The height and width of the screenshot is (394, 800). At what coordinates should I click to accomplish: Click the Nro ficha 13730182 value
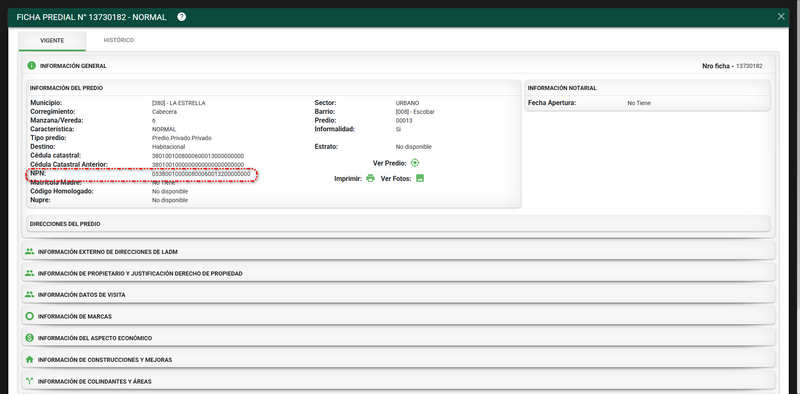point(749,66)
